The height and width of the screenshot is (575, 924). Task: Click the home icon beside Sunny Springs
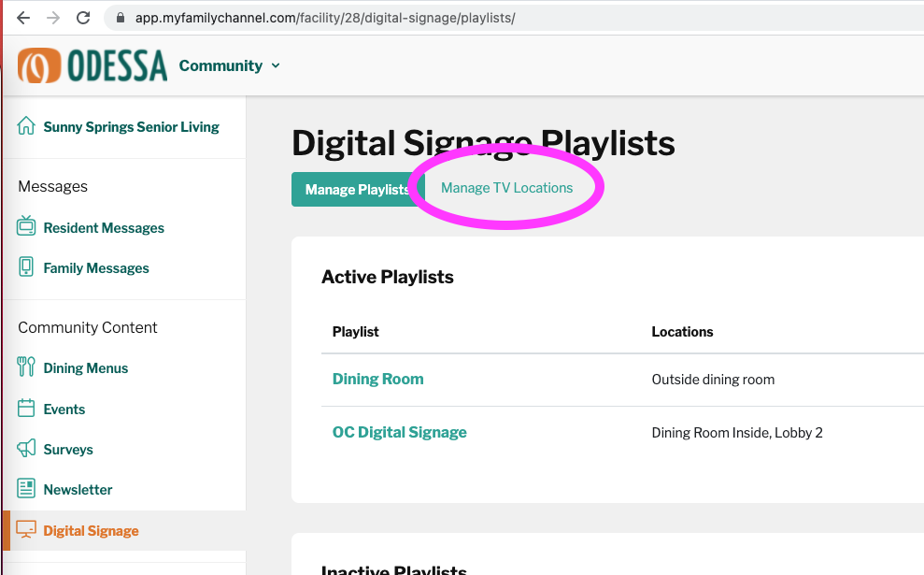tap(26, 125)
